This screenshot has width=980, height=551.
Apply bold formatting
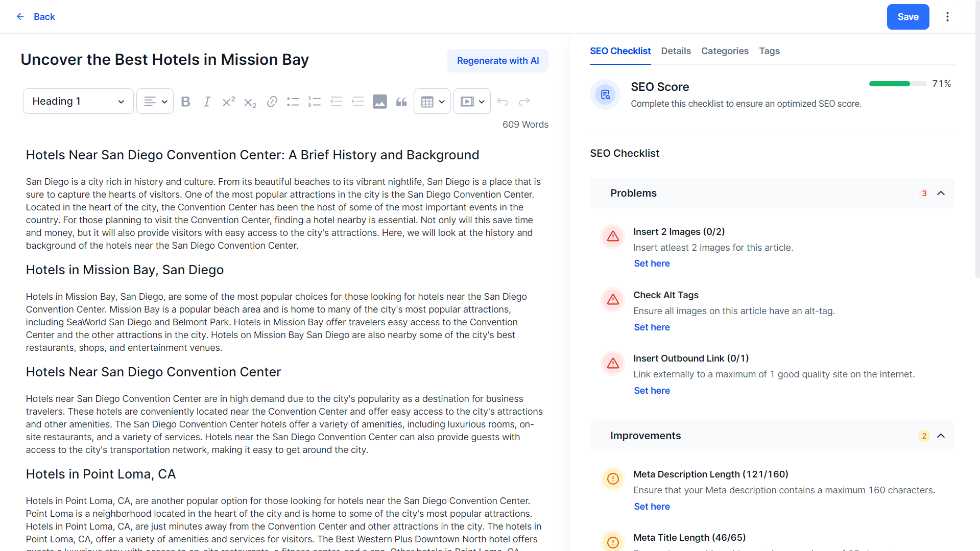(x=186, y=102)
